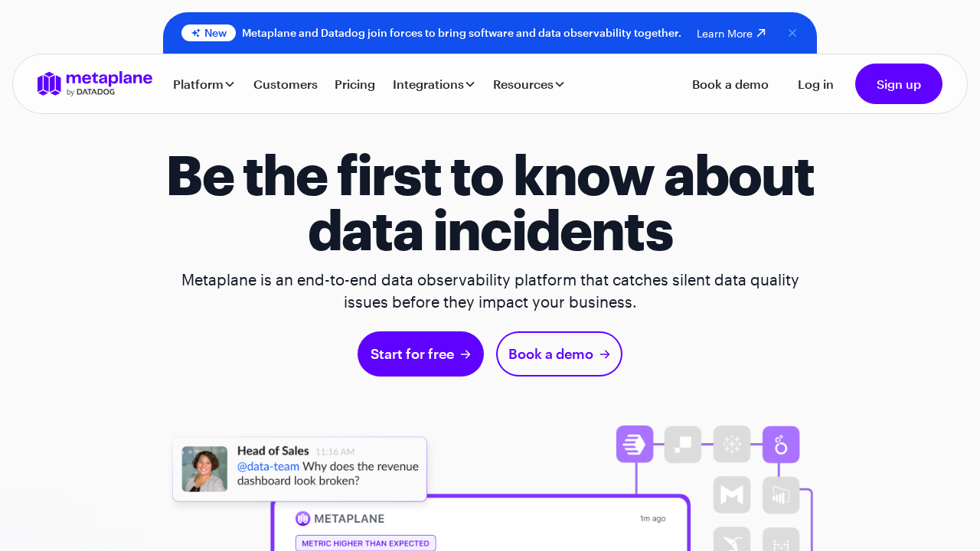Dismiss the announcement banner
Viewport: 980px width, 551px height.
tap(792, 33)
